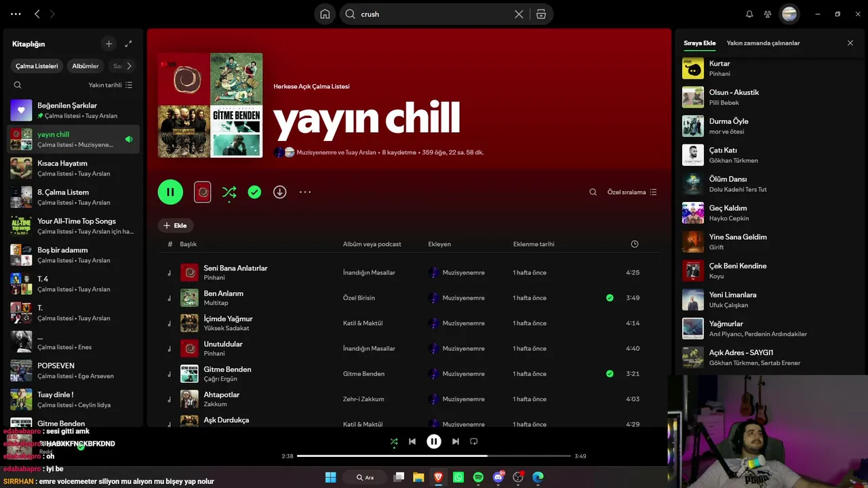Create a new playlist with library plus icon
Image resolution: width=868 pixels, height=488 pixels.
pyautogui.click(x=108, y=44)
